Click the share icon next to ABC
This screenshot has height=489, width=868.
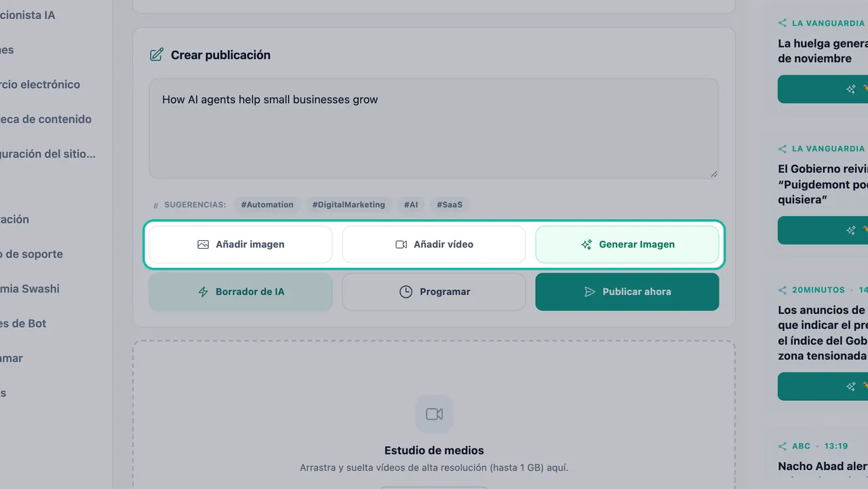tap(783, 446)
